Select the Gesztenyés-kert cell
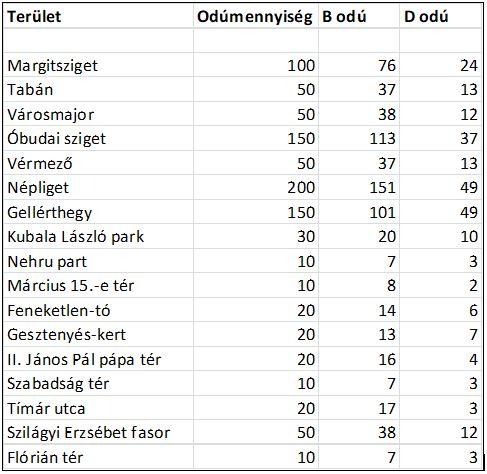The image size is (487, 474). (99, 335)
